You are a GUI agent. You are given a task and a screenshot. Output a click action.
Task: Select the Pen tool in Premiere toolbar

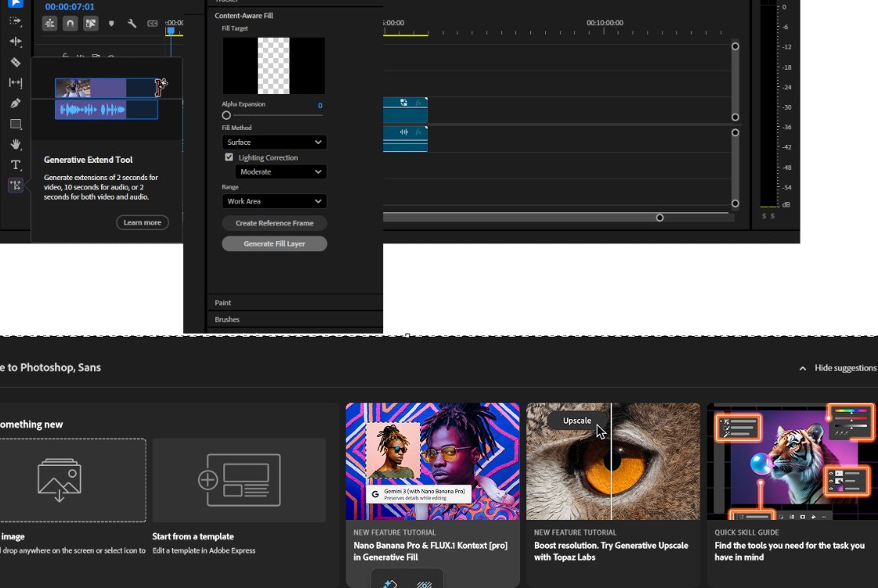15,103
